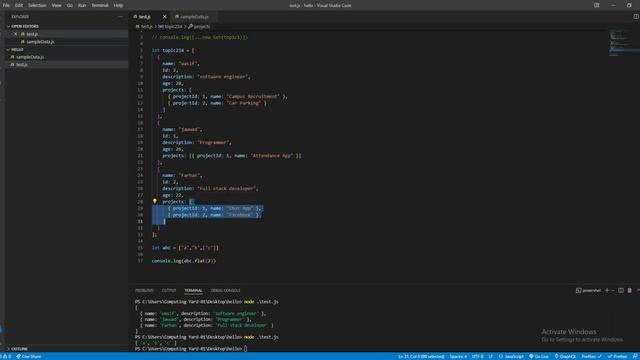Screen dimensions: 640x360
Task: Create a new terminal with plus icon
Action: 607,291
